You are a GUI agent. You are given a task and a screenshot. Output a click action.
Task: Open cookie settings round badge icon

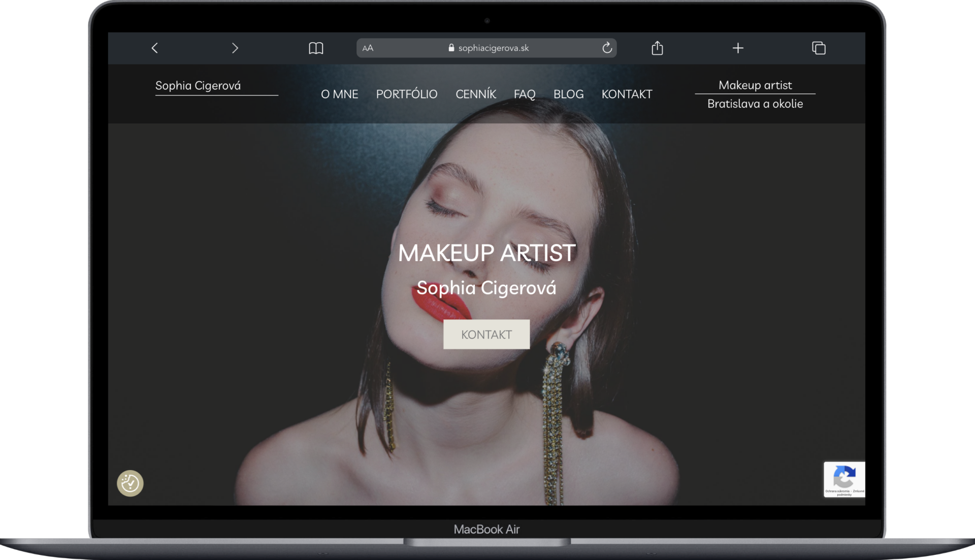130,483
